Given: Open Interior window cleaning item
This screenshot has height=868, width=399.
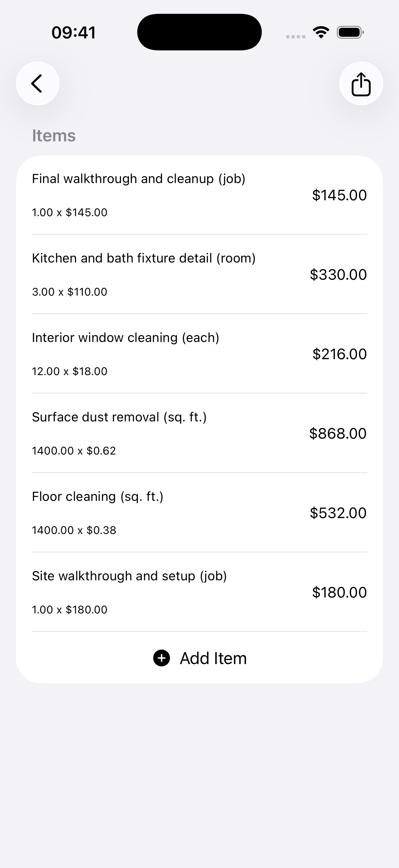Looking at the screenshot, I should click(x=199, y=354).
